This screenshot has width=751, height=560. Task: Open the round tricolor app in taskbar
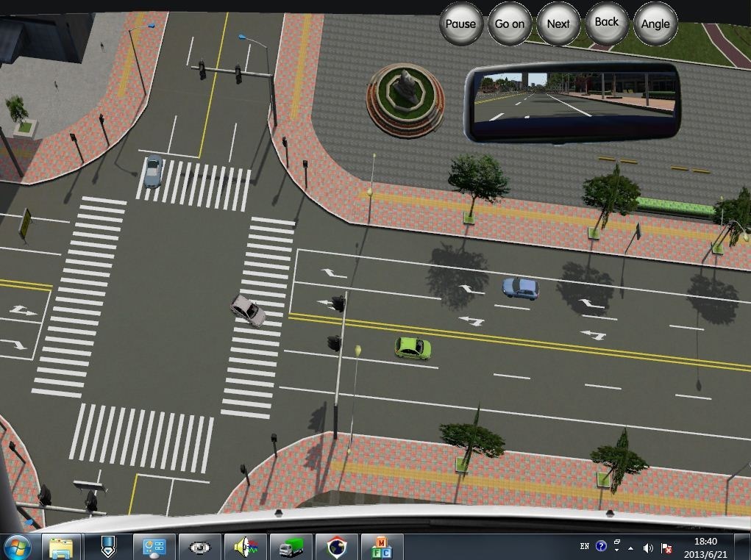(x=336, y=547)
